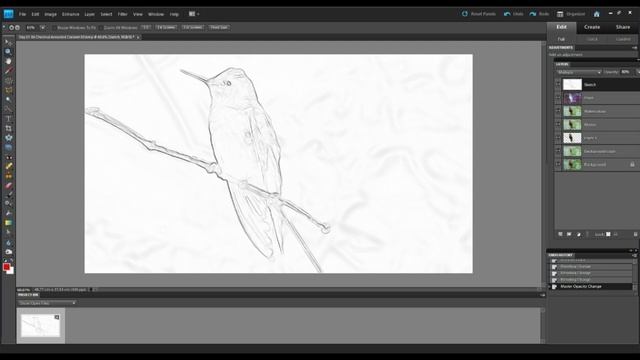Select the Straighten tool

coord(8,147)
